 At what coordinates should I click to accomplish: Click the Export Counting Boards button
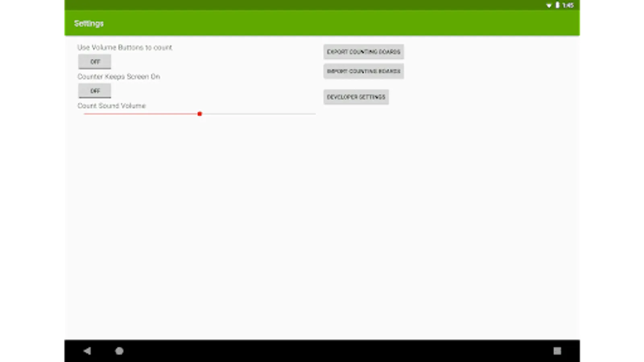click(x=363, y=52)
